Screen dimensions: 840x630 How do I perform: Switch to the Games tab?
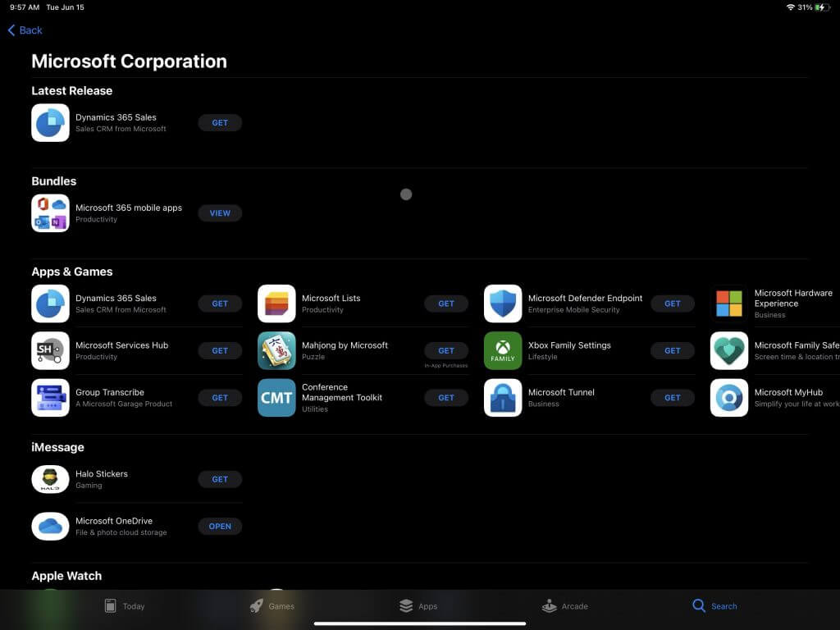coord(272,606)
